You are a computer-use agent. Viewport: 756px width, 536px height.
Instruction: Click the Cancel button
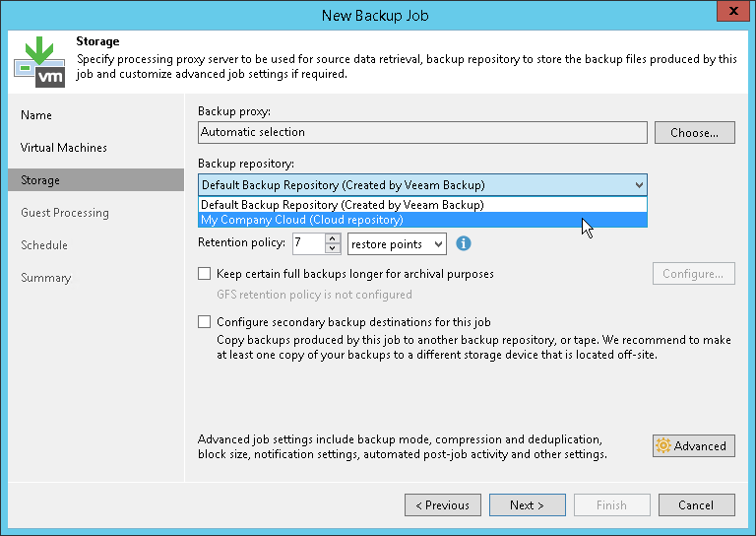point(696,505)
